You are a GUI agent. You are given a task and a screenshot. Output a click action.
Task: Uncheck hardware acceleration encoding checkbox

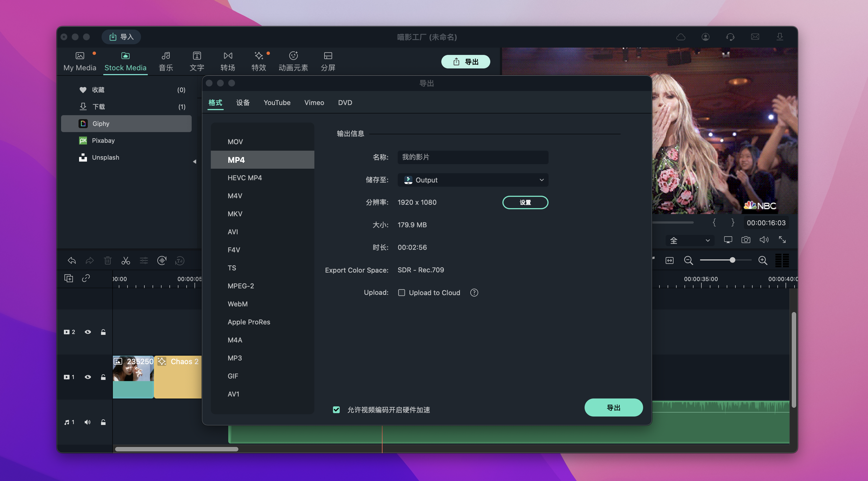point(336,410)
